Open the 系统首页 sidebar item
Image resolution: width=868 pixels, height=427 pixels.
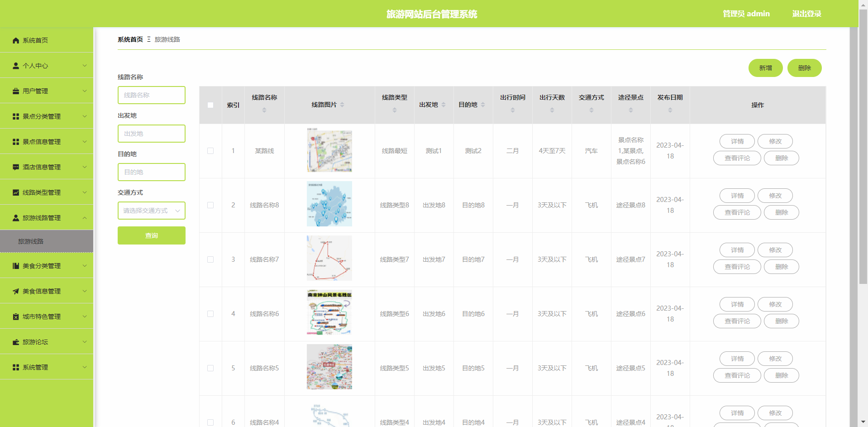coord(47,40)
